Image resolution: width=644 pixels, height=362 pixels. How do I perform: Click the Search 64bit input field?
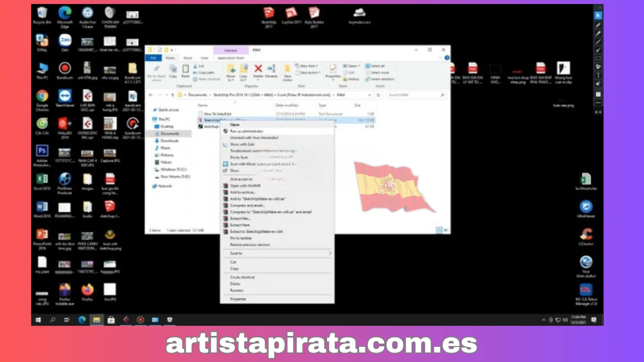tap(417, 95)
